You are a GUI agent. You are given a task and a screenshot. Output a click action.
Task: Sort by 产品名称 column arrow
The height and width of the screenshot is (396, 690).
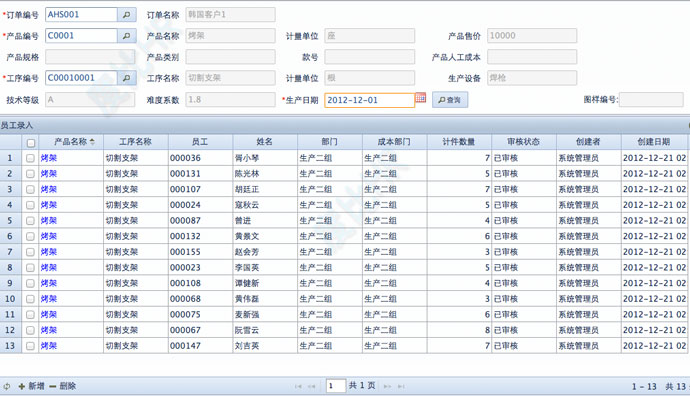(x=92, y=142)
